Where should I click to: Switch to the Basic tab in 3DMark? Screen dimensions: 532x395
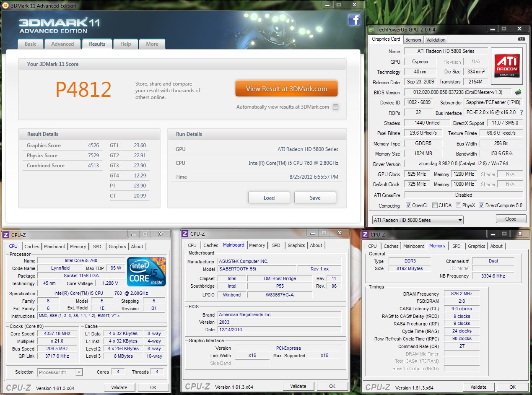point(31,44)
